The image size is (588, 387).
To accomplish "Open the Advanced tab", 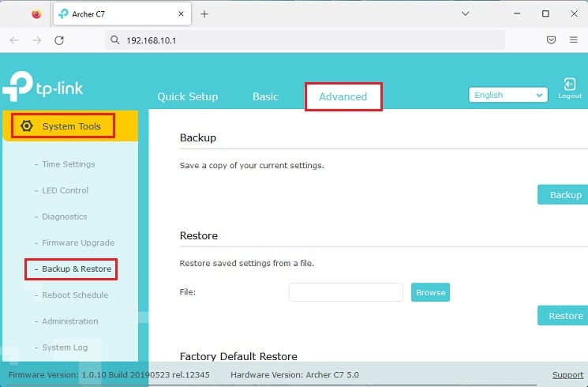I will point(343,97).
